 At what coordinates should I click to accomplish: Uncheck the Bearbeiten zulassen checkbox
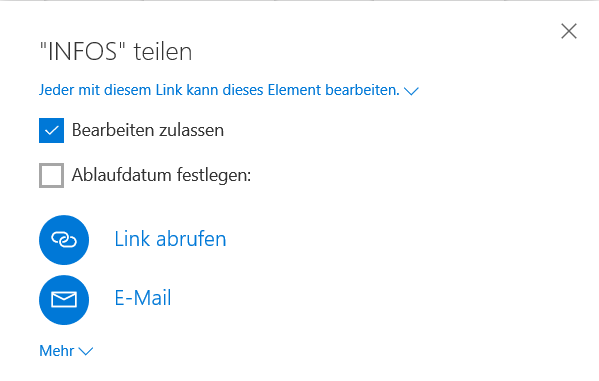click(52, 130)
